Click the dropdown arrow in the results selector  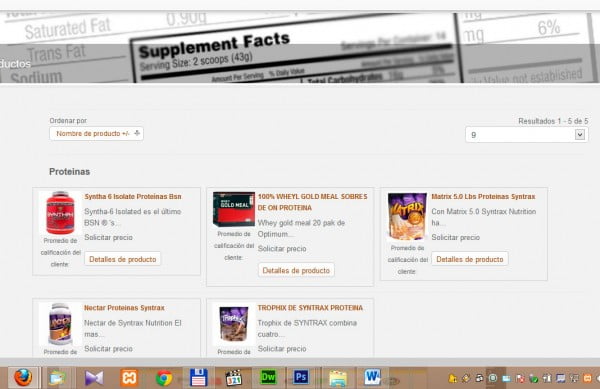(x=580, y=135)
